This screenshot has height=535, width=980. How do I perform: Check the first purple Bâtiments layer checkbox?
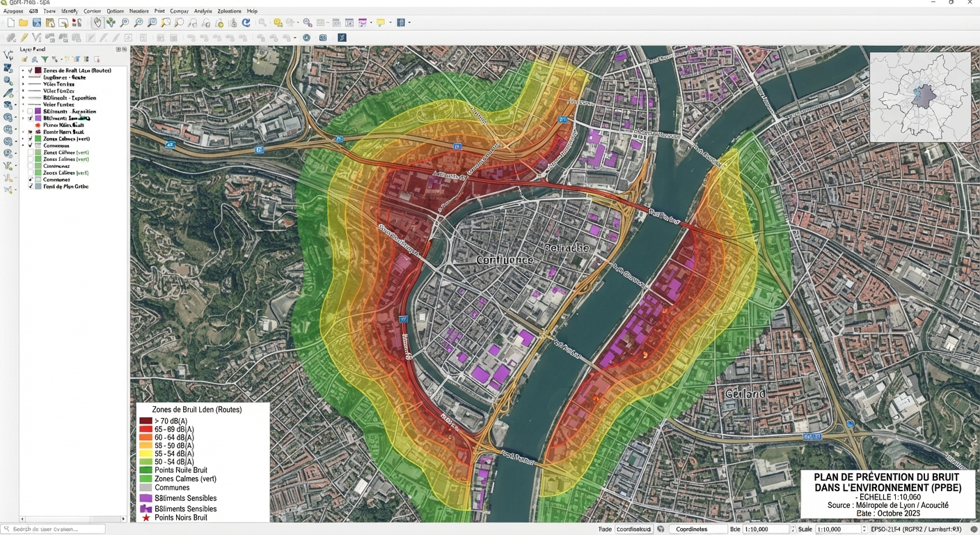coord(31,111)
